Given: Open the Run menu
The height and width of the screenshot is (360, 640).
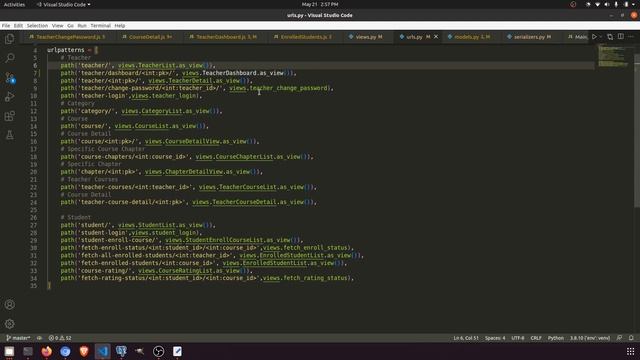Looking at the screenshot, I should tap(82, 25).
